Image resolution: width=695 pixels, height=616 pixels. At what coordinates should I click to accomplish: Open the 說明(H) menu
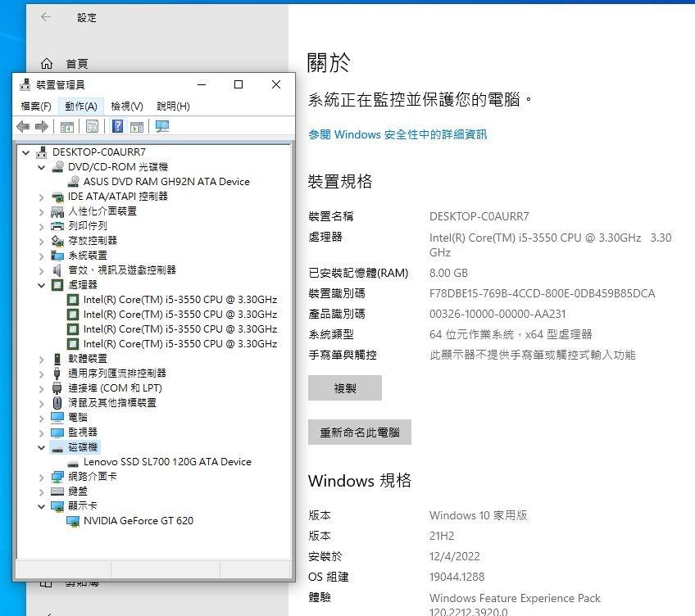click(173, 106)
